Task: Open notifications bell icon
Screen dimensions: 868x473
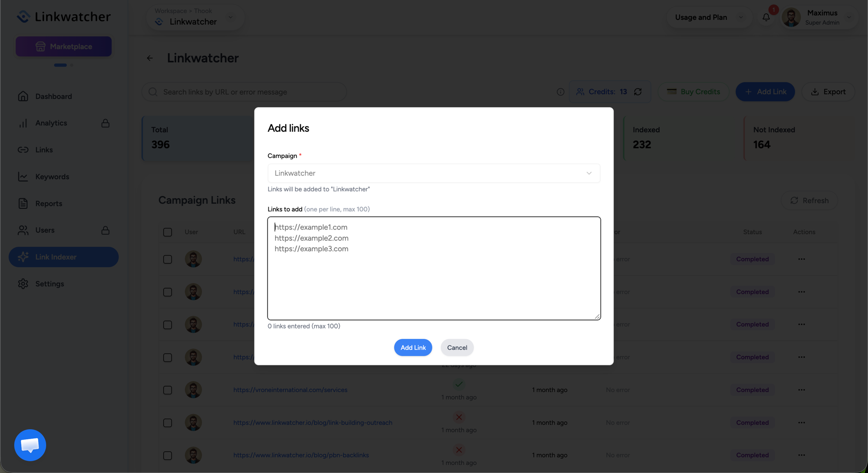Action: tap(766, 17)
